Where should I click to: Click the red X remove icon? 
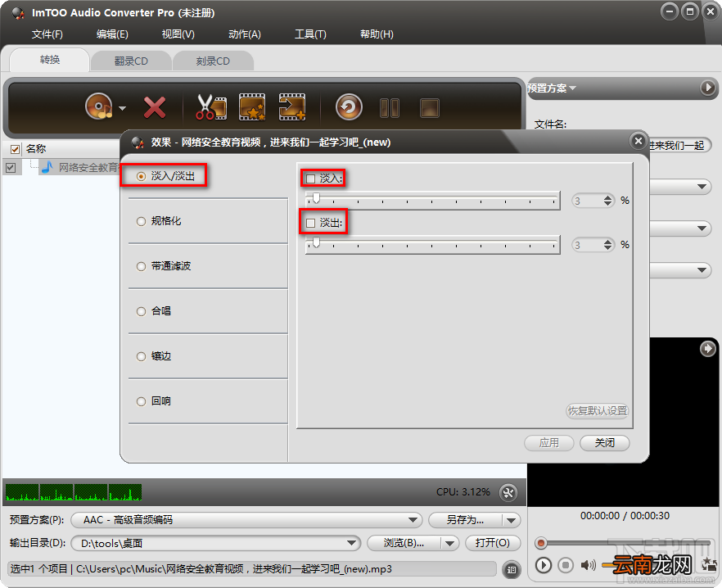pos(155,108)
